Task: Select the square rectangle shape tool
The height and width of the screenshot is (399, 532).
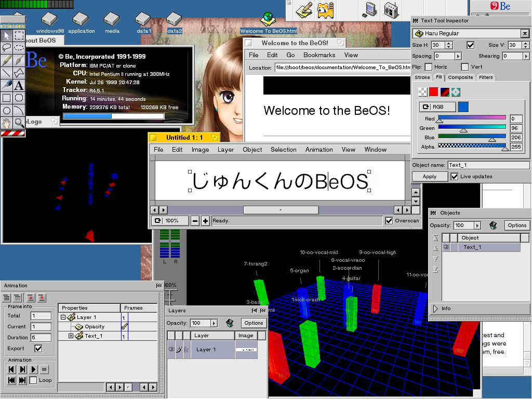Action: click(6, 98)
